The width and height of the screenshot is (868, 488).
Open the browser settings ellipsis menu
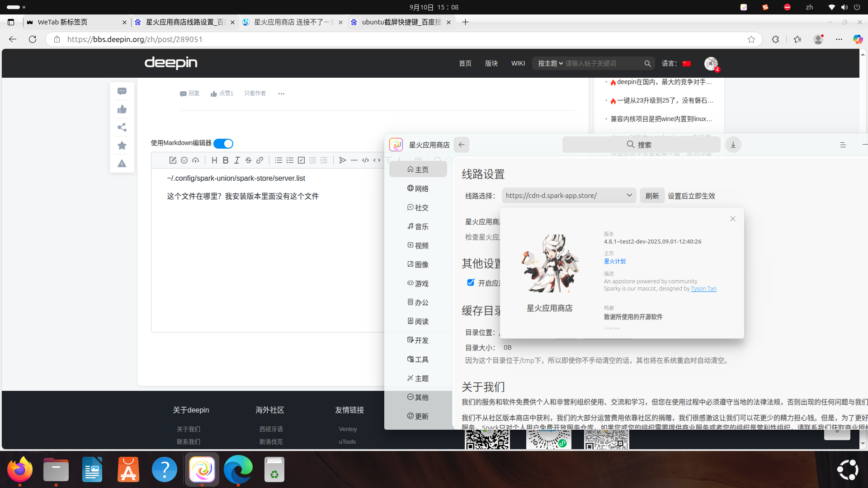point(839,39)
